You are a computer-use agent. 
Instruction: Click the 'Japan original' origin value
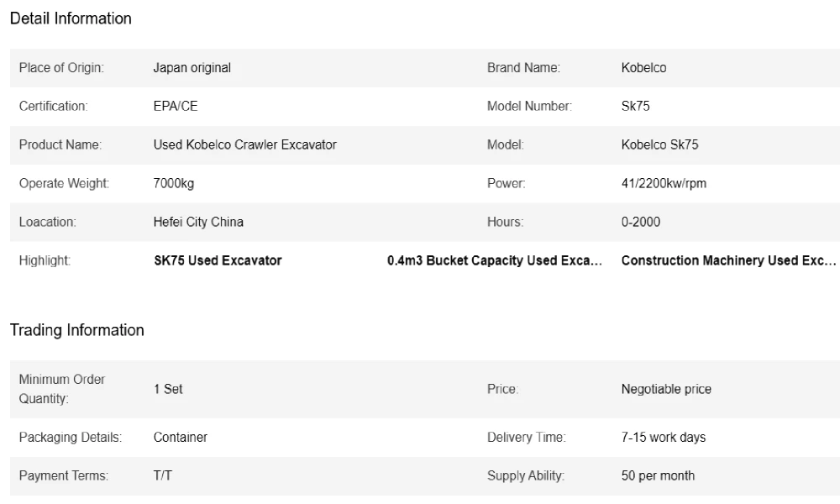point(192,68)
